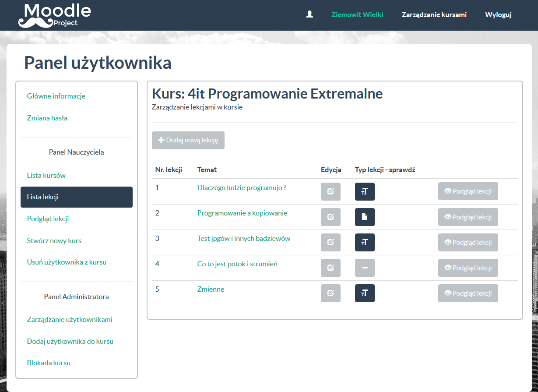Click the user profile icon in header
The width and height of the screenshot is (538, 392).
[309, 14]
